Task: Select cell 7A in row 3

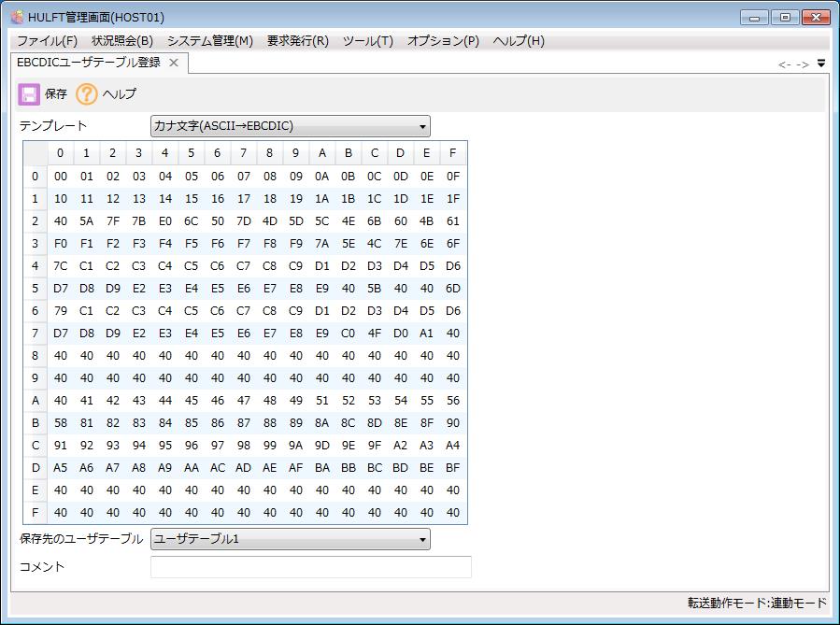Action: tap(322, 244)
